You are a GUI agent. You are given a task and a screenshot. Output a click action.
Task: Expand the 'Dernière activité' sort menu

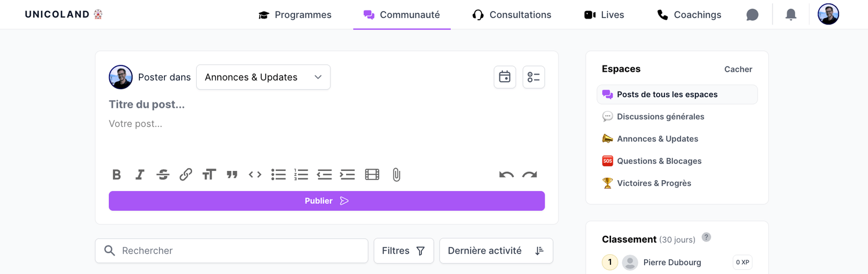click(496, 251)
